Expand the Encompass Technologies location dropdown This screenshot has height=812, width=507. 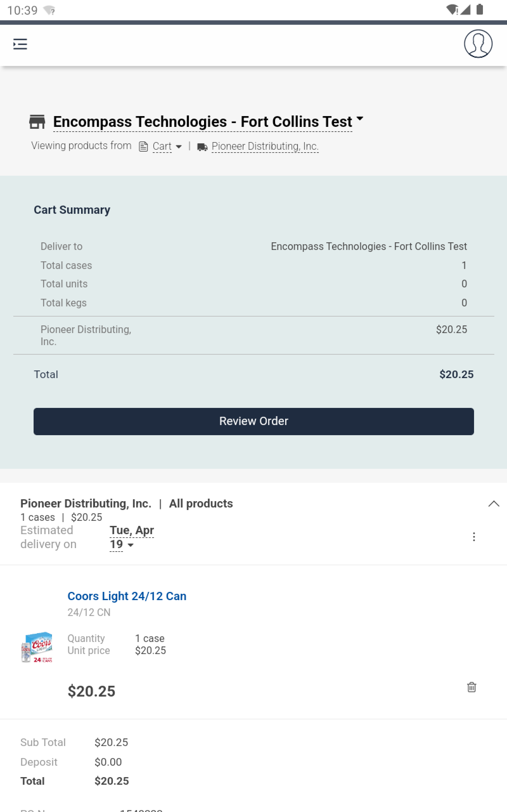(360, 118)
